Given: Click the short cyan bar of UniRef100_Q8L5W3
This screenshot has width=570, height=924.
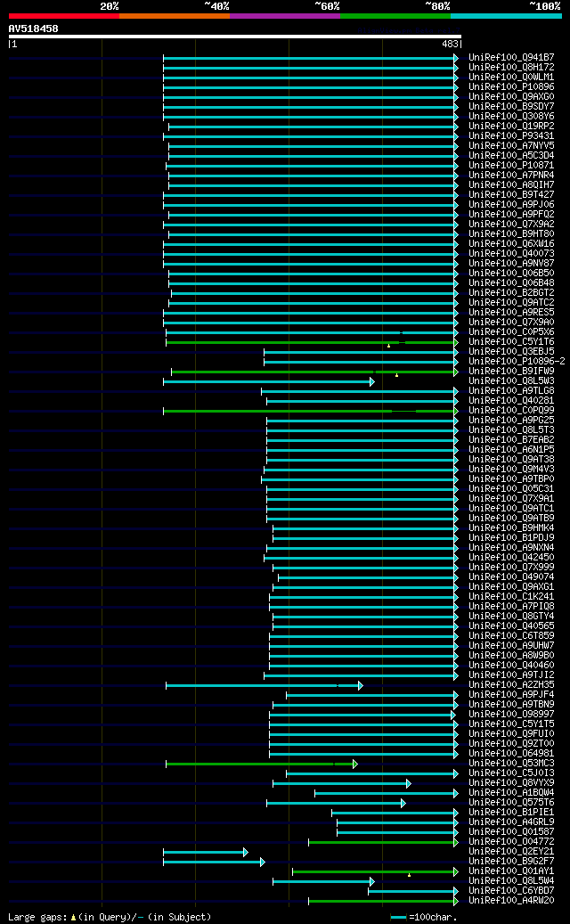Looking at the screenshot, I should [269, 381].
